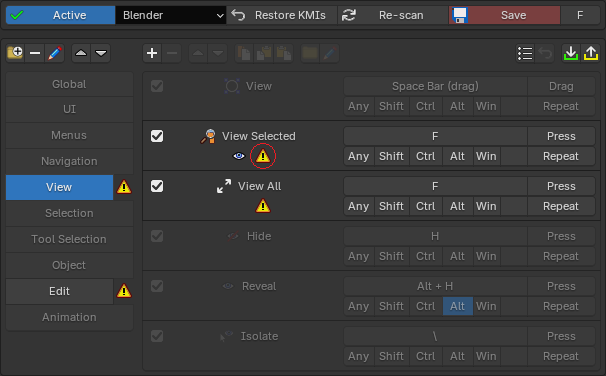Viewport: 606px width, 376px height.
Task: Open the Blender keyconfig dropdown
Action: (170, 15)
